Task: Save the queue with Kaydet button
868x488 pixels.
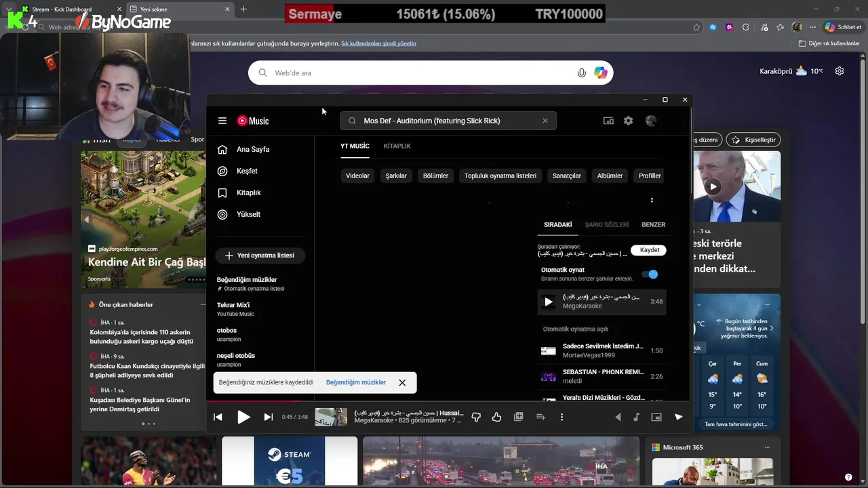Action: coord(650,250)
